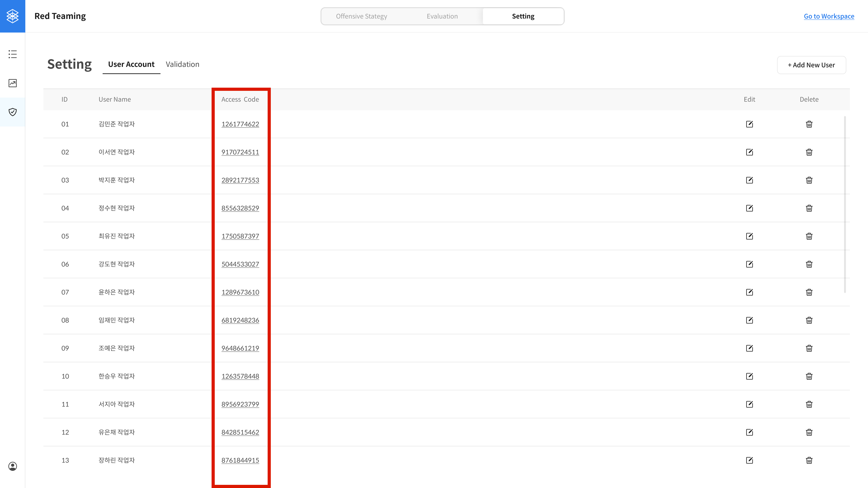Edit user 02 이서연 작업자
Screen dimensions: 868x488
coord(749,152)
